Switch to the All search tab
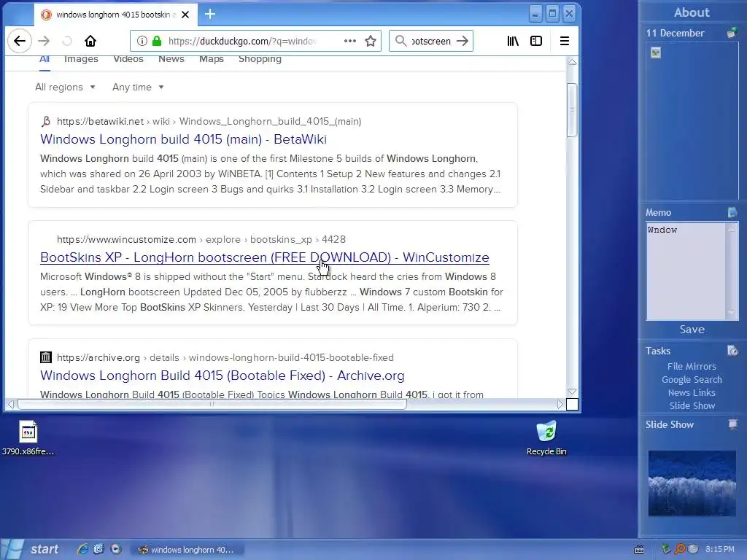Viewport: 747px width, 560px height. (x=44, y=59)
